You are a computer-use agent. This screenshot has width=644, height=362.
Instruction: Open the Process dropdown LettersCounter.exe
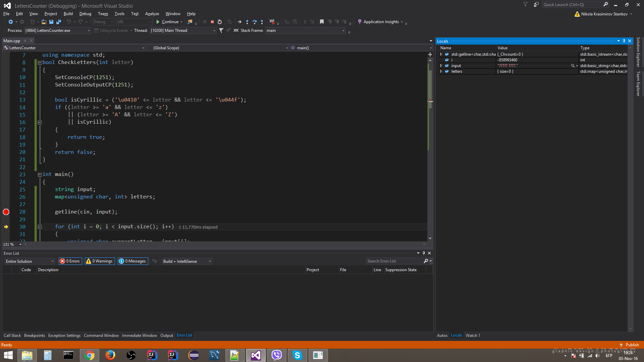(x=57, y=31)
